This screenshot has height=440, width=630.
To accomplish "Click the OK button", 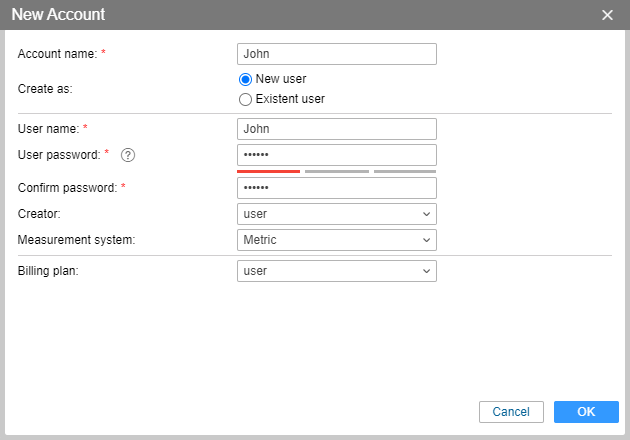I will (x=586, y=412).
